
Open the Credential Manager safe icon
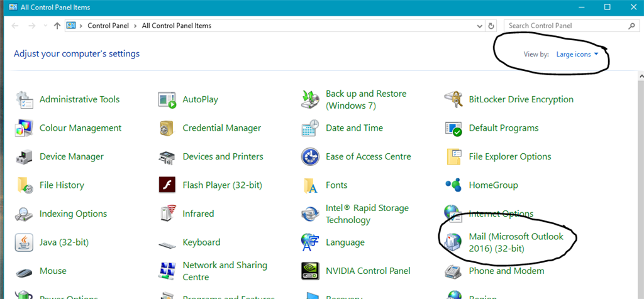point(167,128)
